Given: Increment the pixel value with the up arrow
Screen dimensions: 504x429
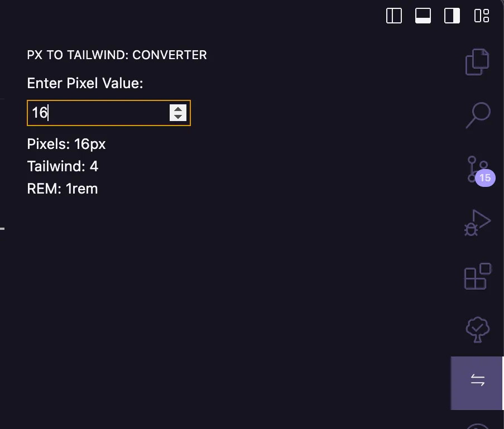Looking at the screenshot, I should tap(178, 109).
